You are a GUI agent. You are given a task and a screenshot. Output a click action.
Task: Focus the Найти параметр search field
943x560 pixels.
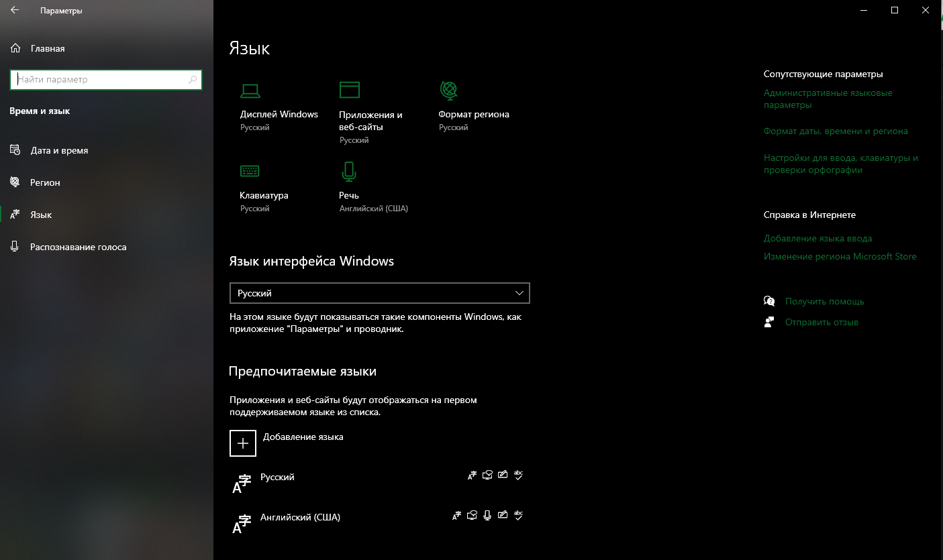tap(106, 79)
